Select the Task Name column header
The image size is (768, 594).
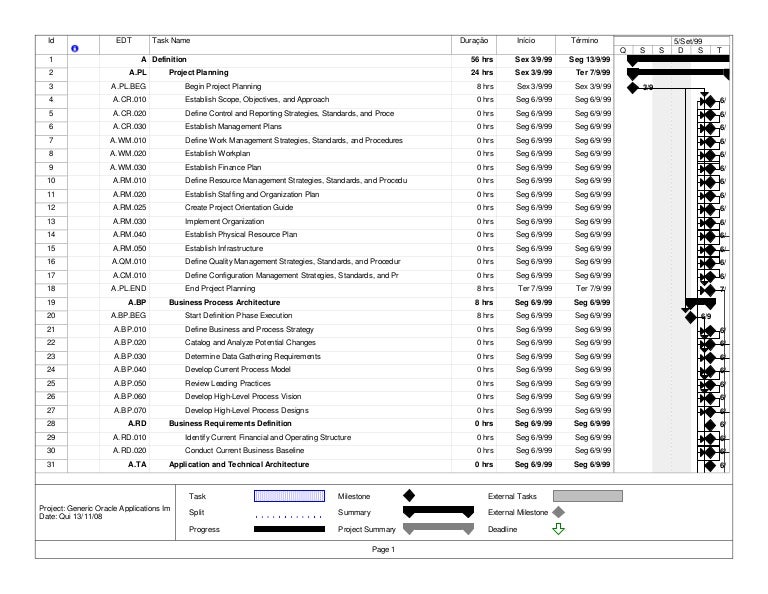click(170, 40)
